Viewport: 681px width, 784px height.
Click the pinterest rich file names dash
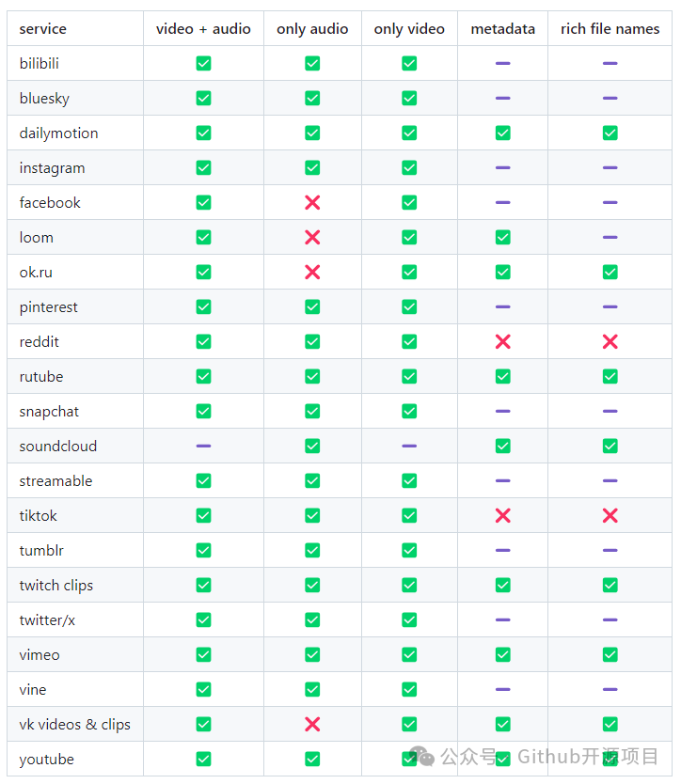(610, 307)
